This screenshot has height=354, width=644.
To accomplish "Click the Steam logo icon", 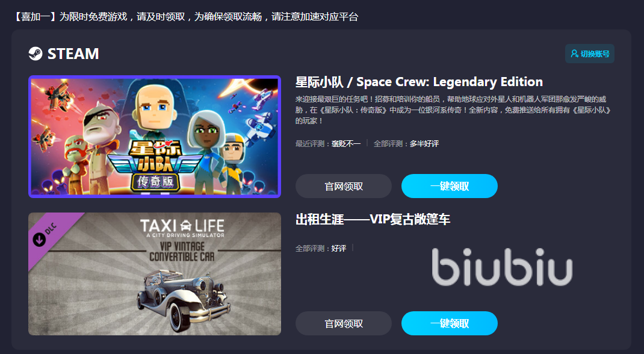I will point(36,54).
